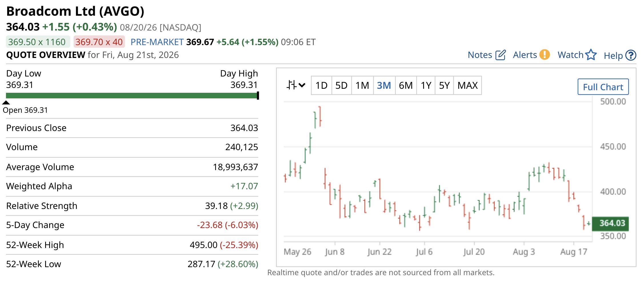
Task: Select the 3M chart range tab
Action: [x=384, y=85]
